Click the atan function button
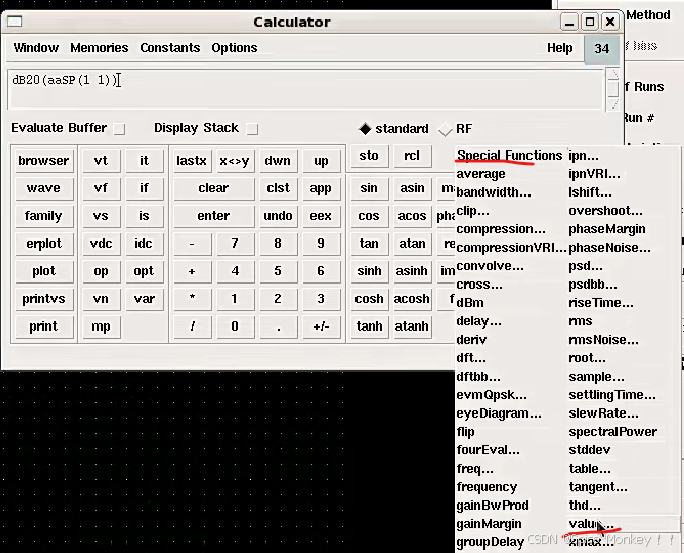Screen dimensions: 684x553 click(x=412, y=243)
